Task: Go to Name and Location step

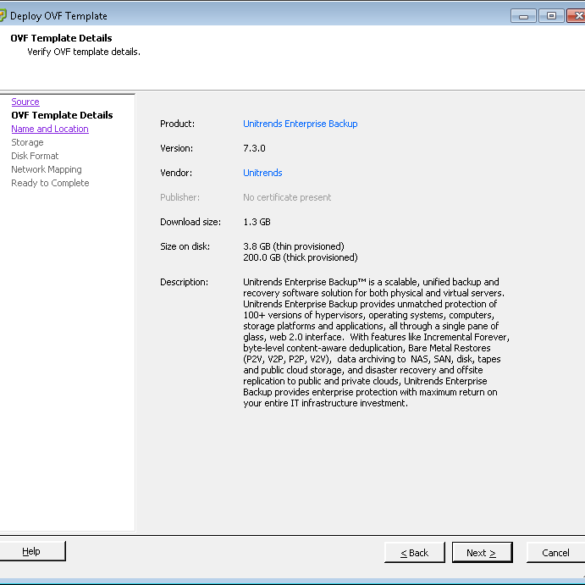Action: (x=50, y=129)
